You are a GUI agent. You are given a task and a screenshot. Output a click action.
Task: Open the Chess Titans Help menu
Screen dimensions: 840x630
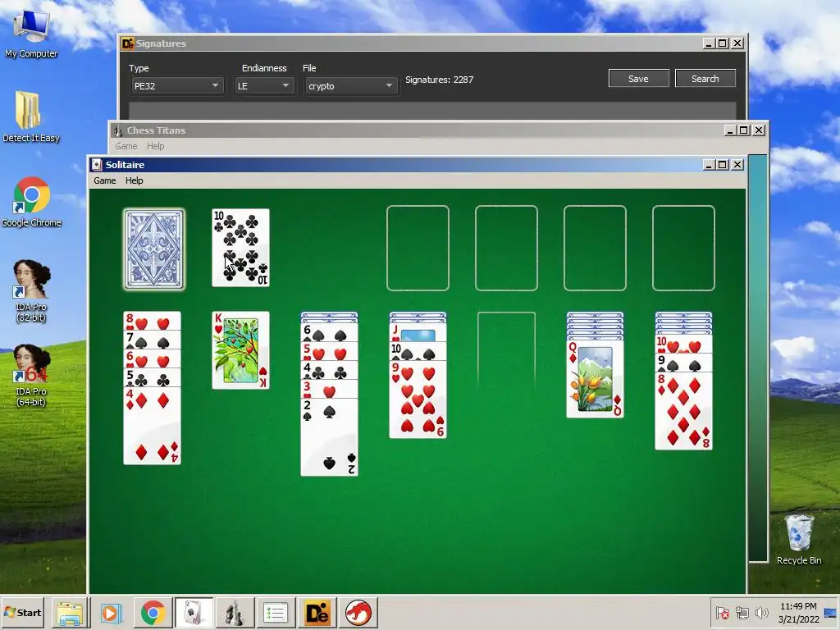[155, 146]
